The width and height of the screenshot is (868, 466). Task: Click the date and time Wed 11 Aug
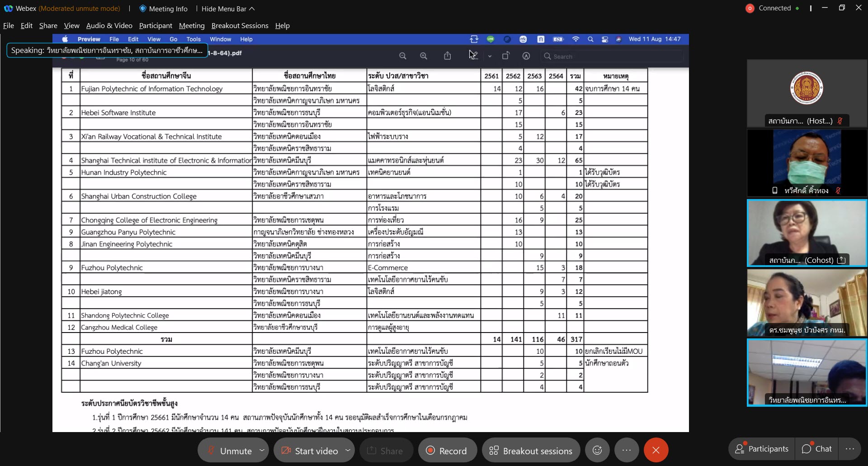tap(654, 39)
